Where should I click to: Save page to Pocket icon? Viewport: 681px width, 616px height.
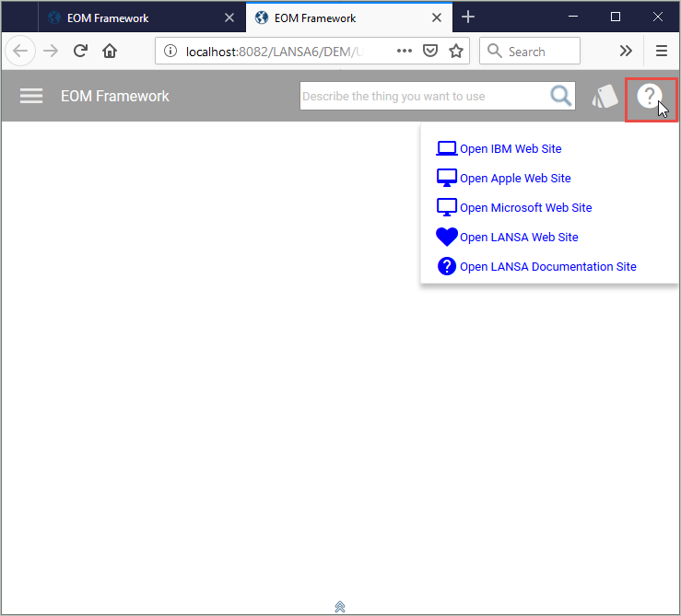click(430, 52)
